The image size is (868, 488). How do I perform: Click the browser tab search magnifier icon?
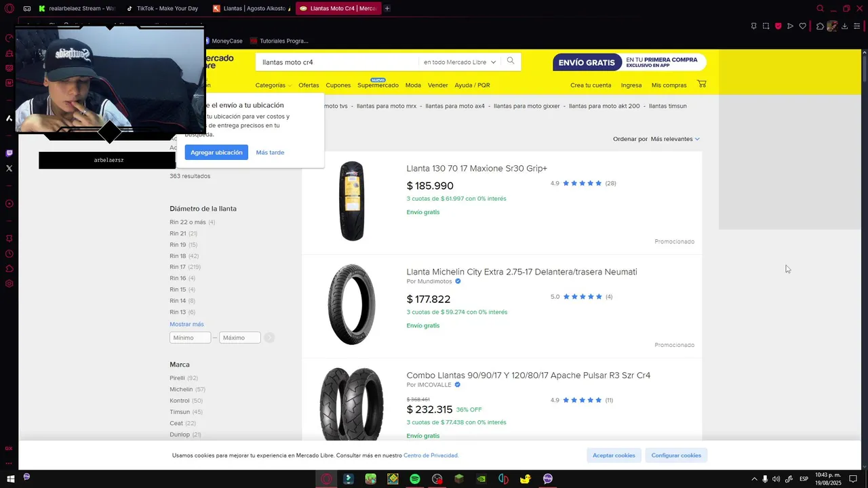tap(820, 9)
